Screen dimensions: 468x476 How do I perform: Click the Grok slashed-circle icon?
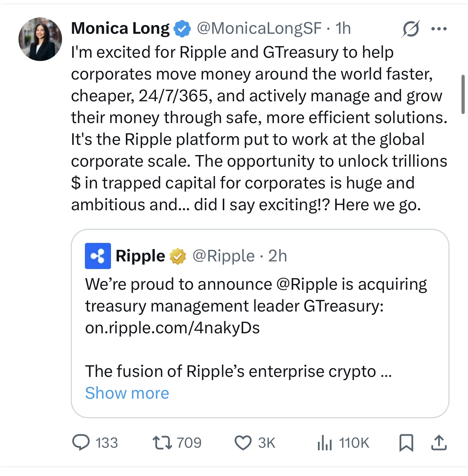(x=410, y=29)
